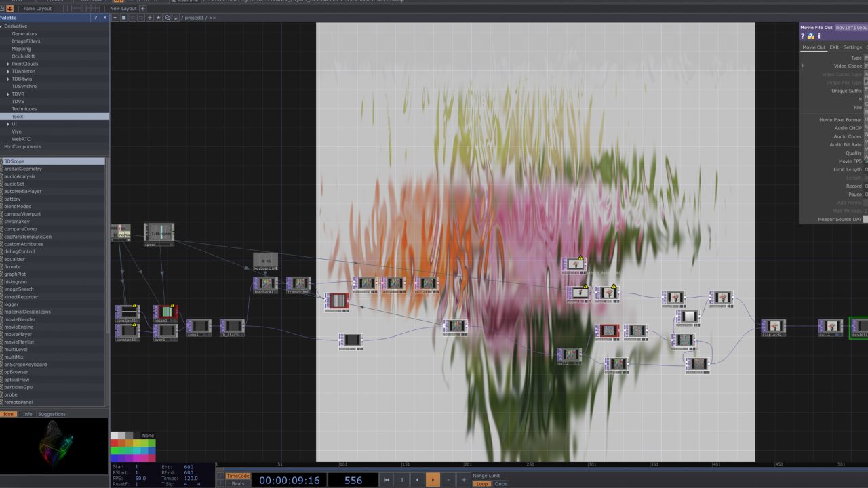The width and height of the screenshot is (868, 488).
Task: Open network pane menu dropdown arrow
Action: point(115,18)
